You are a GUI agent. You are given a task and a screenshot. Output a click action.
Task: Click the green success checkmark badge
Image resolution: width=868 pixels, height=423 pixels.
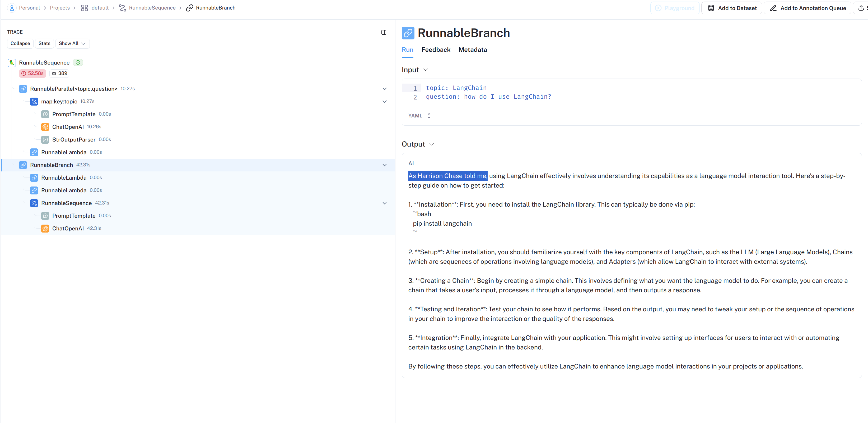(78, 62)
